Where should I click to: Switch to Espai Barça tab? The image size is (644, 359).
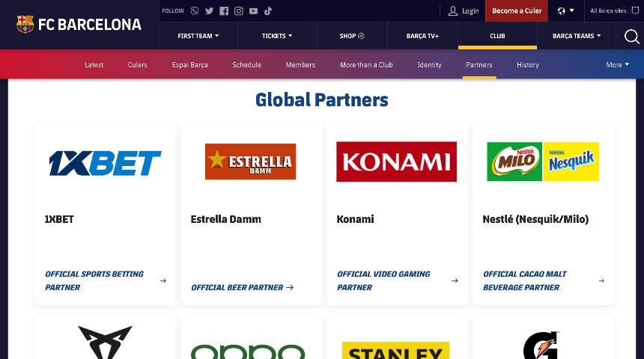point(189,64)
